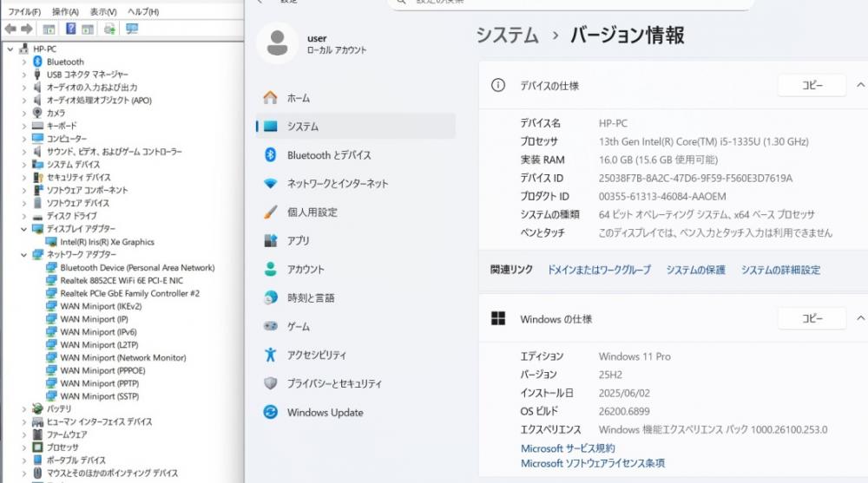868x483 pixels.
Task: Click the product ID 00355-61313-46084-AAOEM
Action: 662,197
